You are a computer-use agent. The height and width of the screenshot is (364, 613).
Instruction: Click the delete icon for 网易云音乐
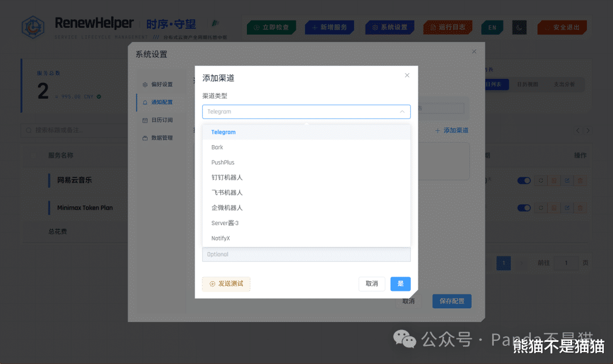(580, 180)
